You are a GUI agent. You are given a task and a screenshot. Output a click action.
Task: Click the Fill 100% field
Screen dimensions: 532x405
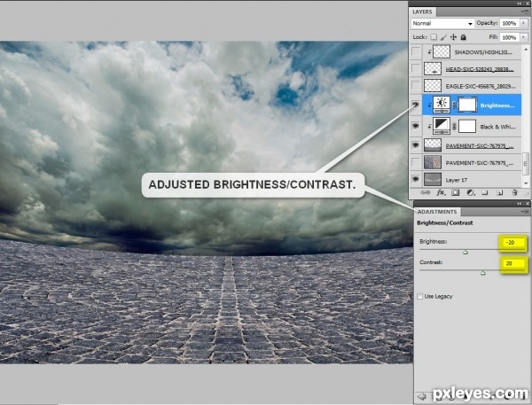509,37
